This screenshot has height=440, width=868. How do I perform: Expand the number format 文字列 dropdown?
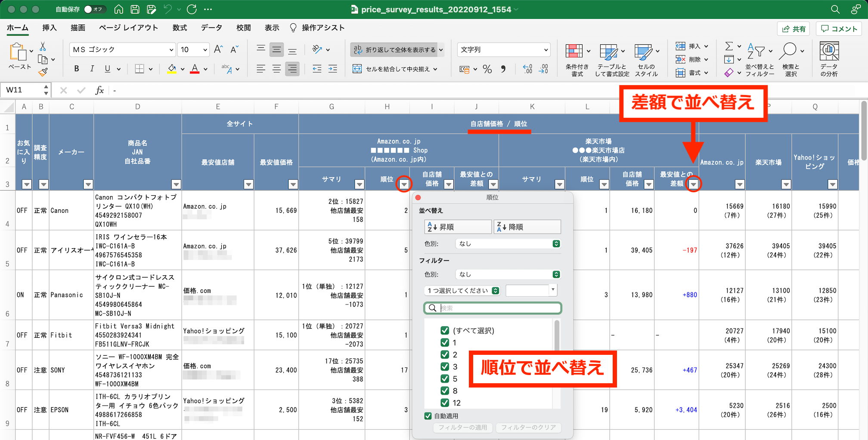coord(503,50)
